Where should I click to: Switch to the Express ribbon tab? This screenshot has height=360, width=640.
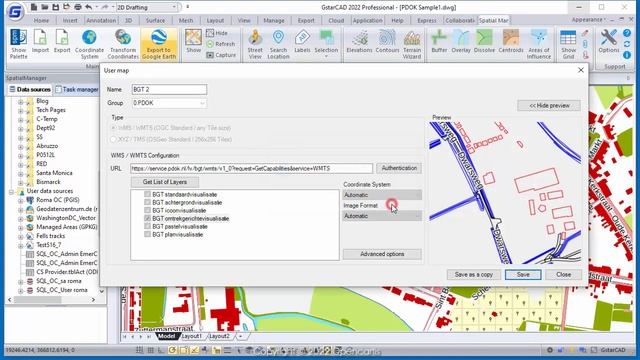427,20
